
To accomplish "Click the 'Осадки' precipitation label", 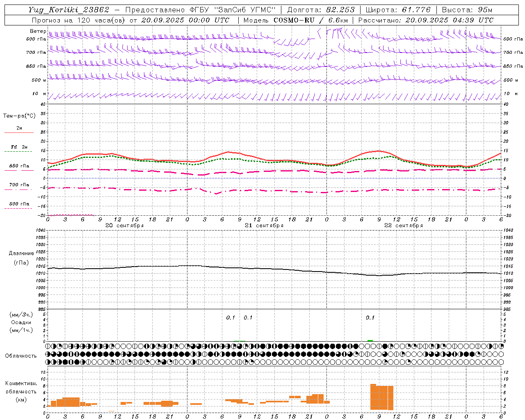I will [21, 322].
